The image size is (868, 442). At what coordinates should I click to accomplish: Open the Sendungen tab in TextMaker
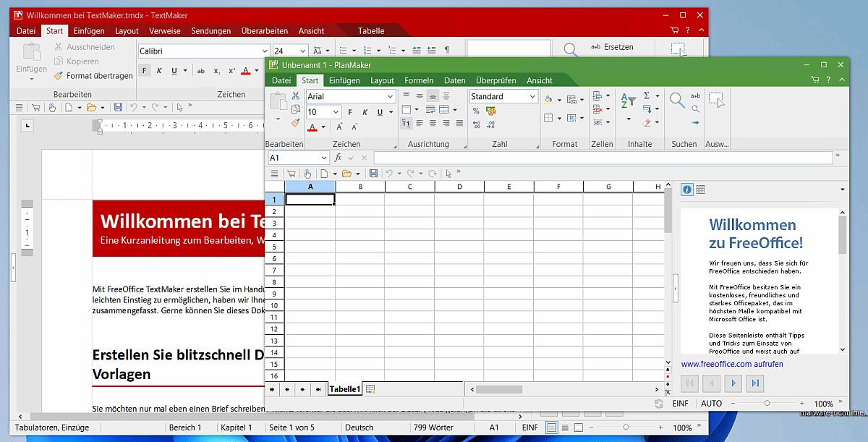click(x=210, y=30)
